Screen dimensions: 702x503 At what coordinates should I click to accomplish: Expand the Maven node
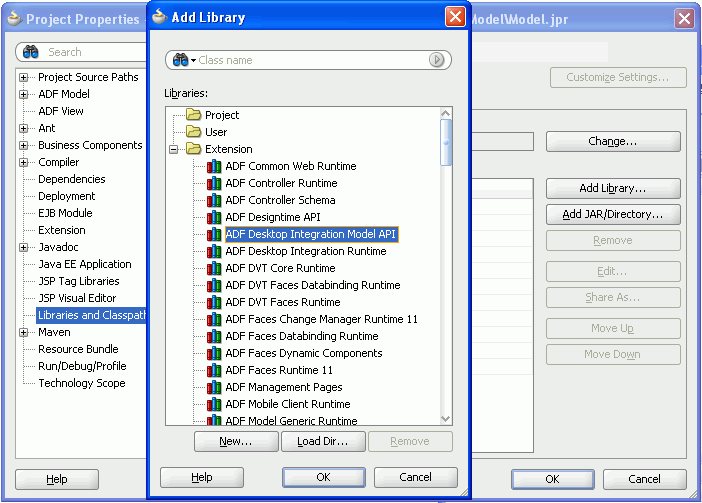[x=24, y=332]
